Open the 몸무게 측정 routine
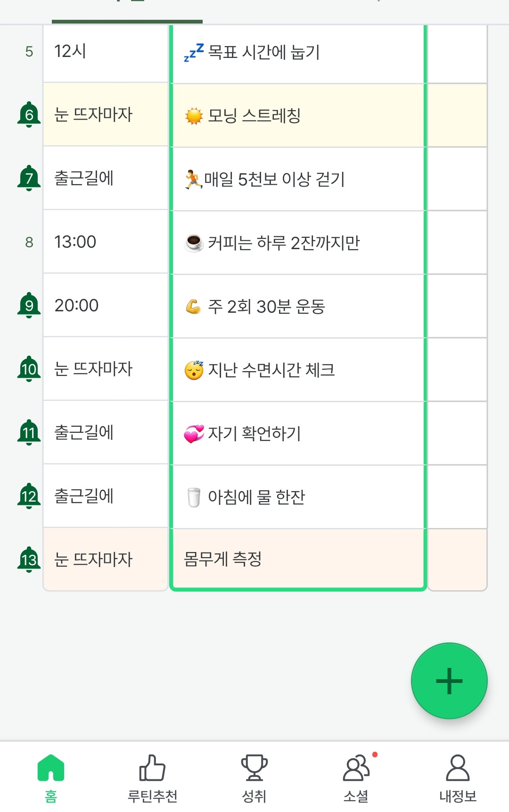The width and height of the screenshot is (509, 812). pos(298,559)
